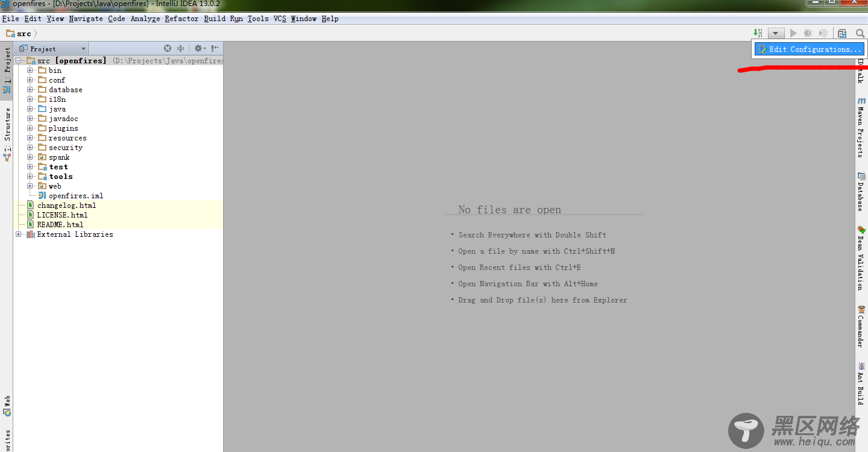Open the Refactor menu
868x452 pixels.
click(x=181, y=19)
